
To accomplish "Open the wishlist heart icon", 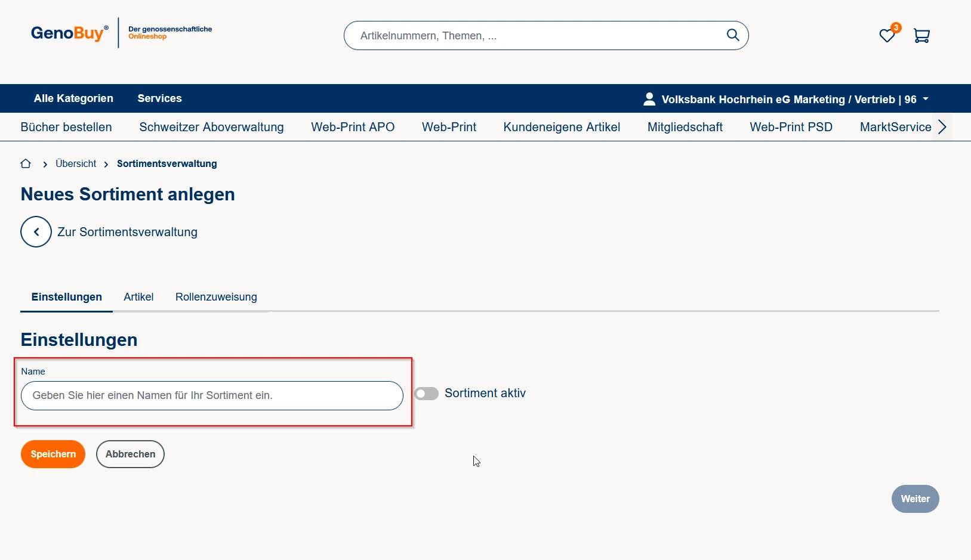I will 887,36.
